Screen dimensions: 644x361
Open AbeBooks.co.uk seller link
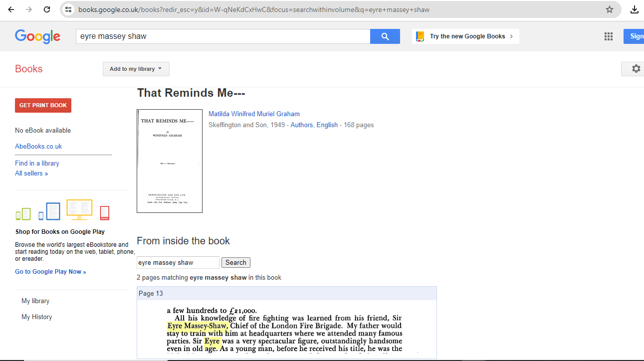(38, 146)
